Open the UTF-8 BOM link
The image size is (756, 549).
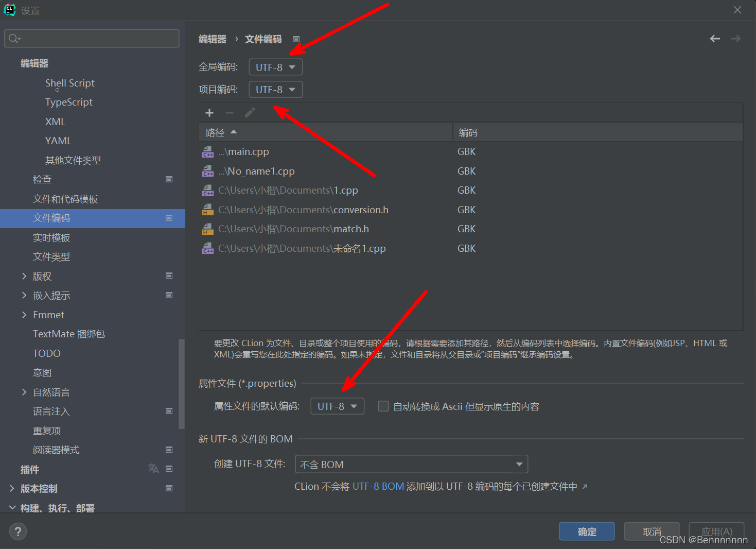378,486
